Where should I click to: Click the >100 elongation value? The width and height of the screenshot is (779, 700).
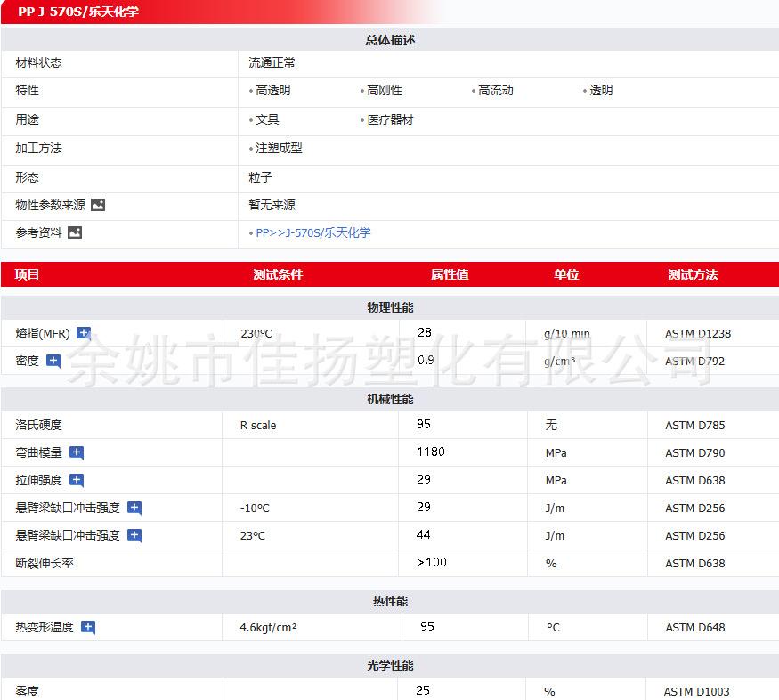click(432, 562)
